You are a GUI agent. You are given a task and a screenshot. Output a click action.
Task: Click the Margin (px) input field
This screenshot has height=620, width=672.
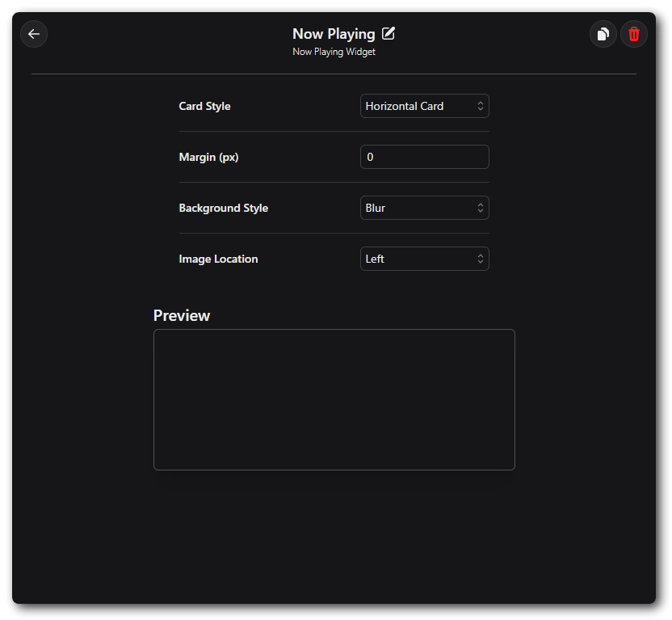click(x=424, y=157)
